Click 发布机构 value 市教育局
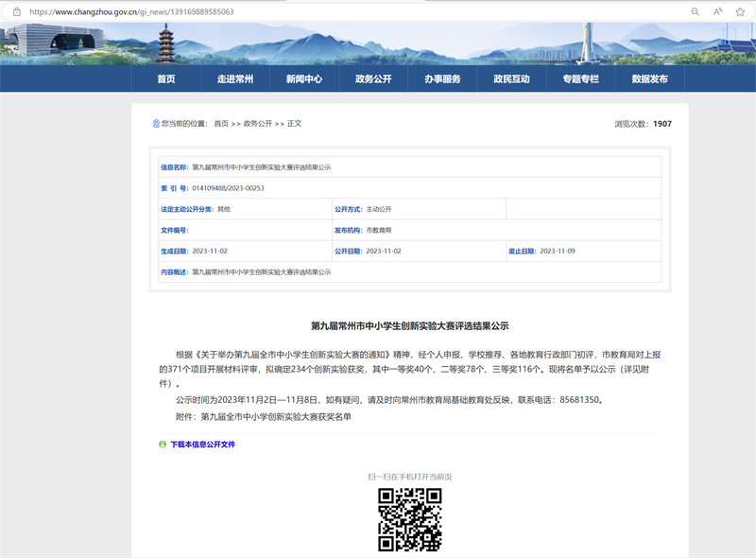The height and width of the screenshot is (558, 756). tap(379, 230)
